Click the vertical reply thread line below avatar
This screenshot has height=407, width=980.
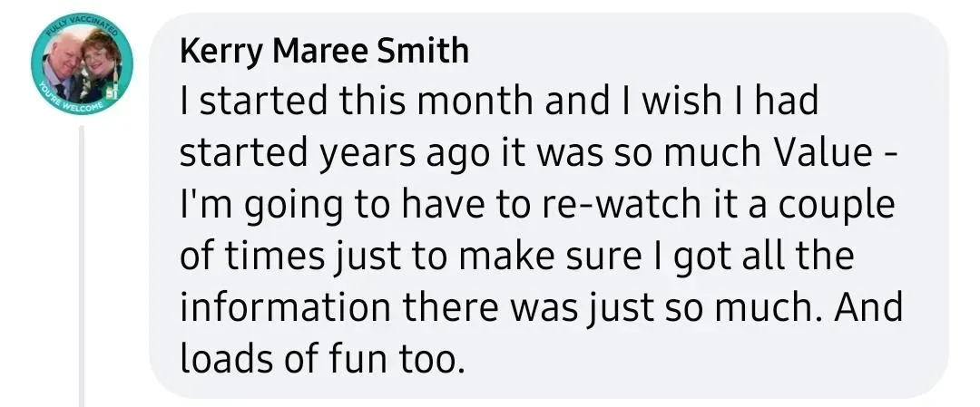tap(82, 266)
